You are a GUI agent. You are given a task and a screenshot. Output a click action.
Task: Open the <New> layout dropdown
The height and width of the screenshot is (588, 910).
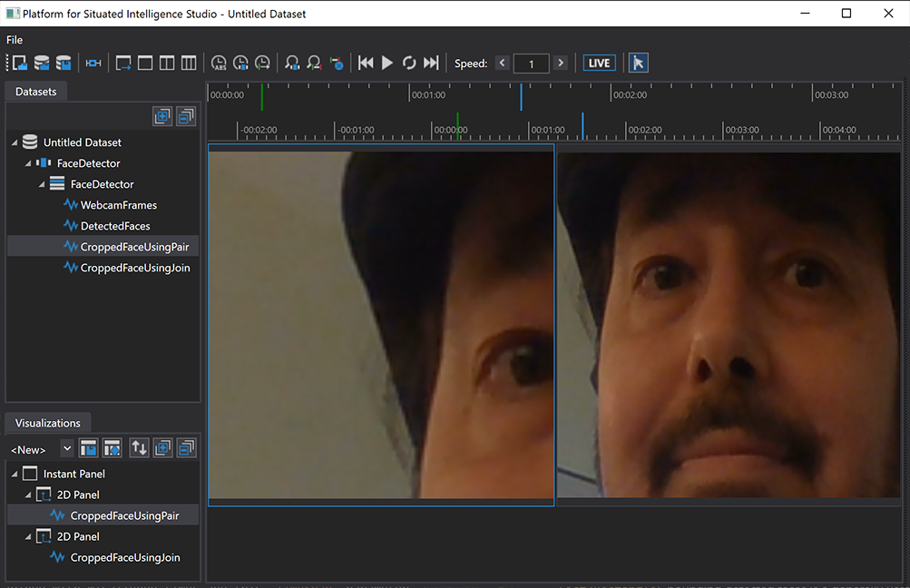coord(67,447)
